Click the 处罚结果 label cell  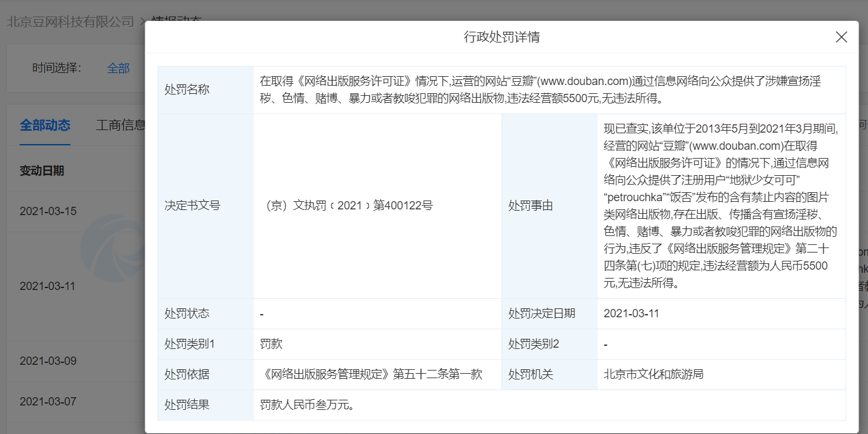click(x=206, y=405)
